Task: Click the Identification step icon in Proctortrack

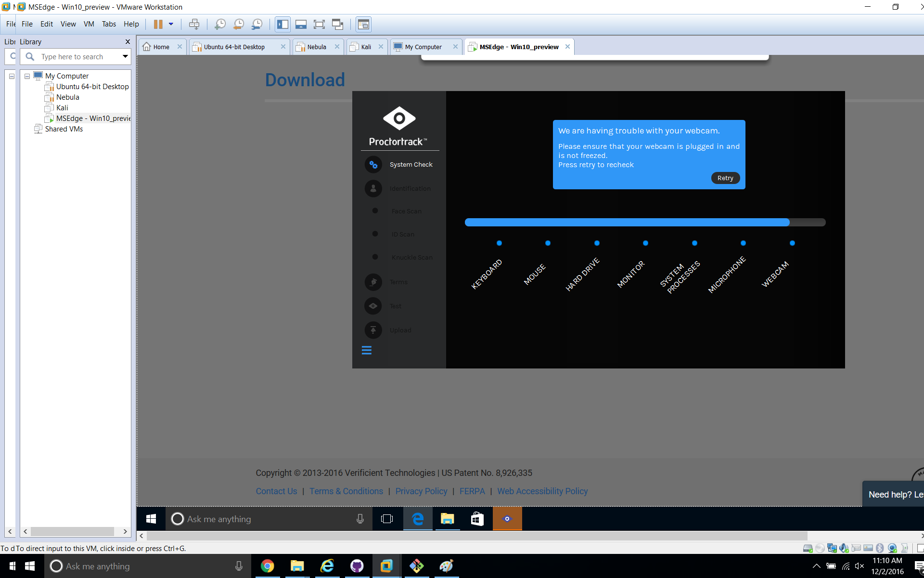Action: click(x=373, y=189)
